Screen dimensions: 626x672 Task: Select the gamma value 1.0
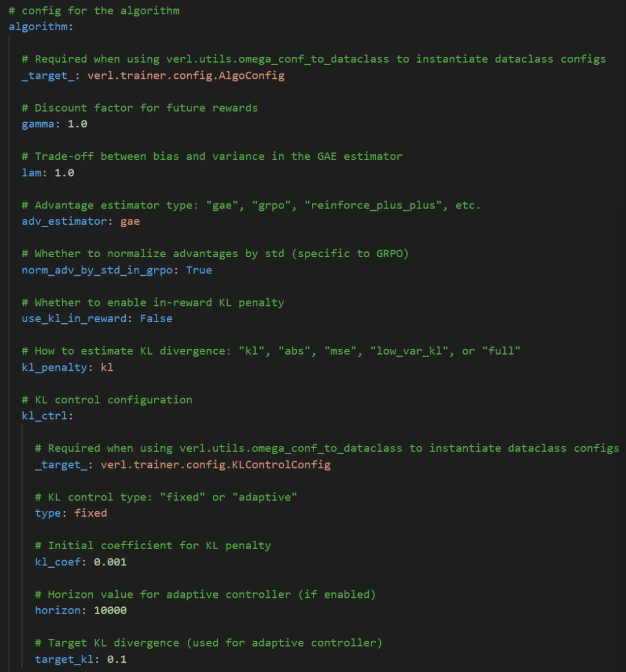pos(77,124)
